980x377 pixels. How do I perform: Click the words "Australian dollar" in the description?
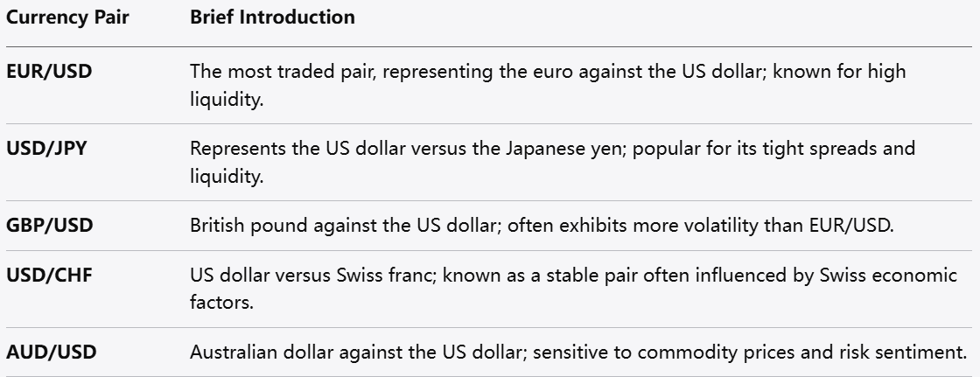[251, 353]
